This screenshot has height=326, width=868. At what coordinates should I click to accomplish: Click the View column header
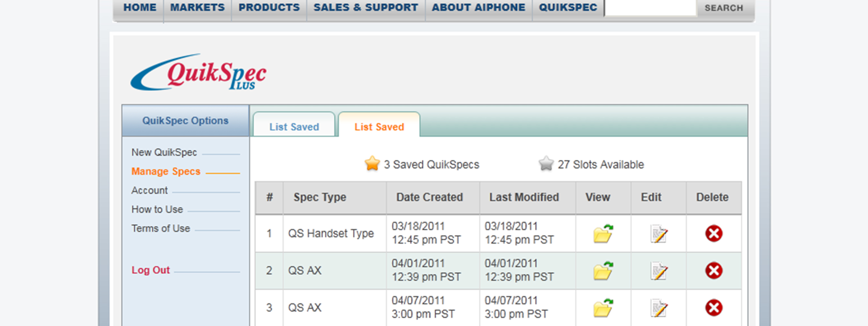603,198
